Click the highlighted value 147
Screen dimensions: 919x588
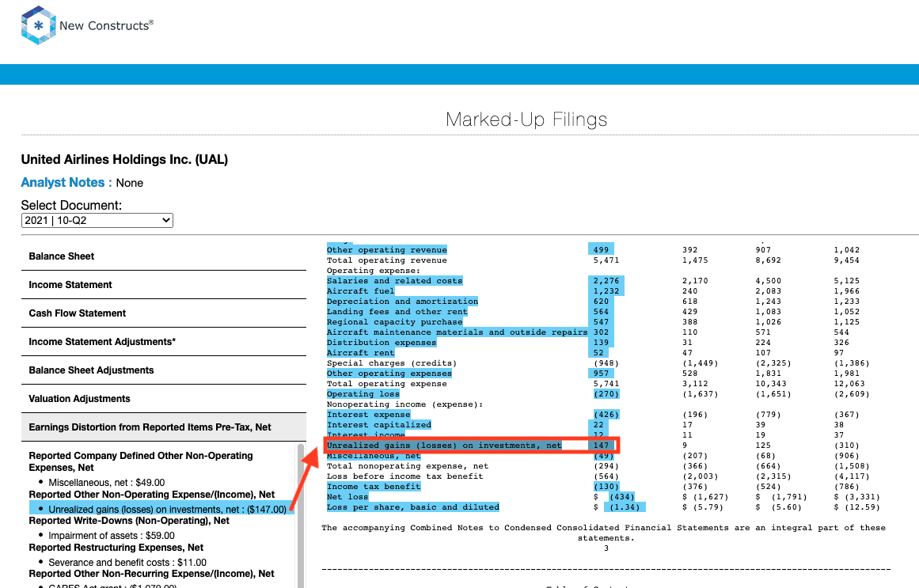[601, 446]
